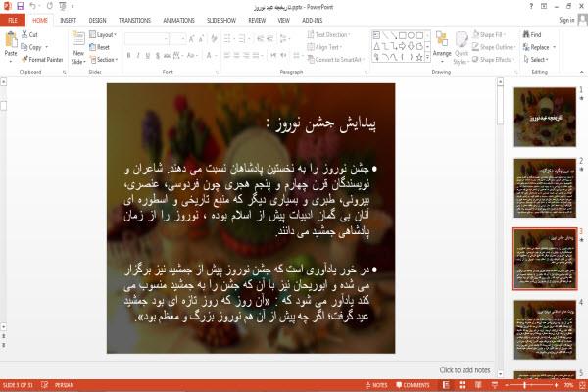Toggle Underline formatting
This screenshot has height=392, width=588.
tap(148, 56)
